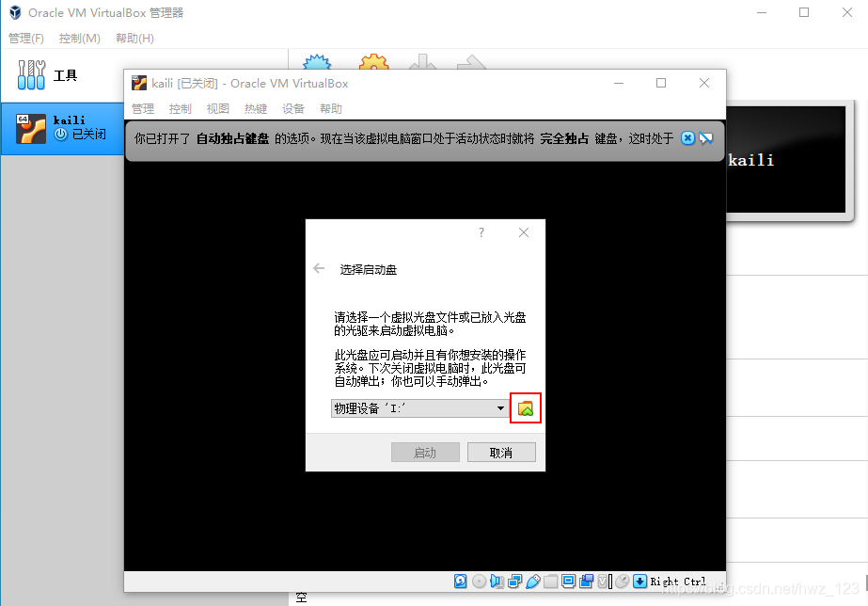This screenshot has height=606, width=868.
Task: Open the 设备 menu in the VM window
Action: (x=292, y=108)
